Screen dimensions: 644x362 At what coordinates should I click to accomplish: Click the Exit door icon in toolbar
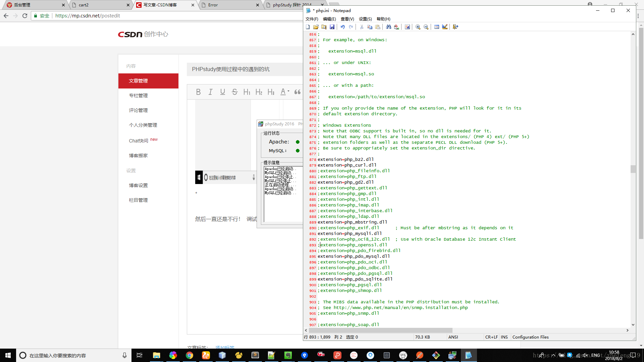pyautogui.click(x=455, y=27)
